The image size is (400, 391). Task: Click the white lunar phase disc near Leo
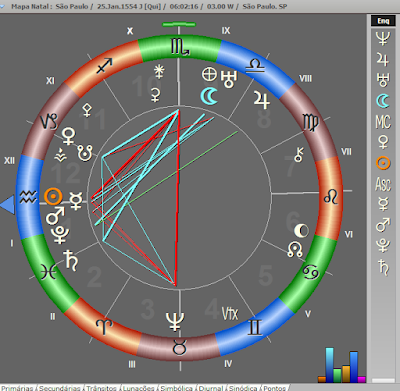(x=301, y=231)
